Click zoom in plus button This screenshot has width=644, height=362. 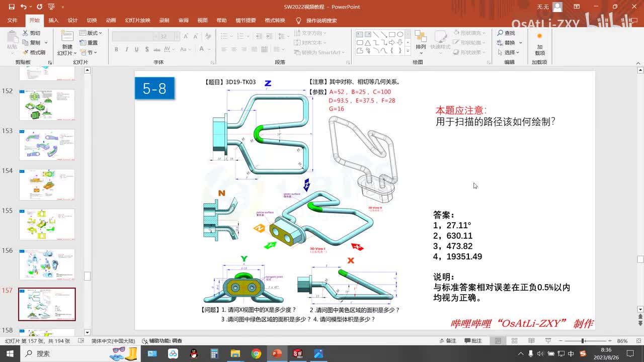pyautogui.click(x=610, y=341)
